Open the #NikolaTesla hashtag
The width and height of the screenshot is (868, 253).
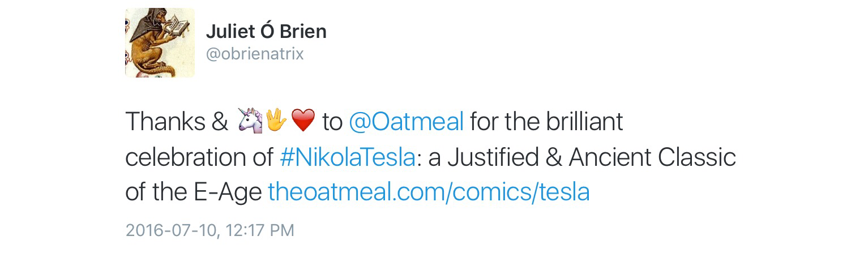(347, 157)
